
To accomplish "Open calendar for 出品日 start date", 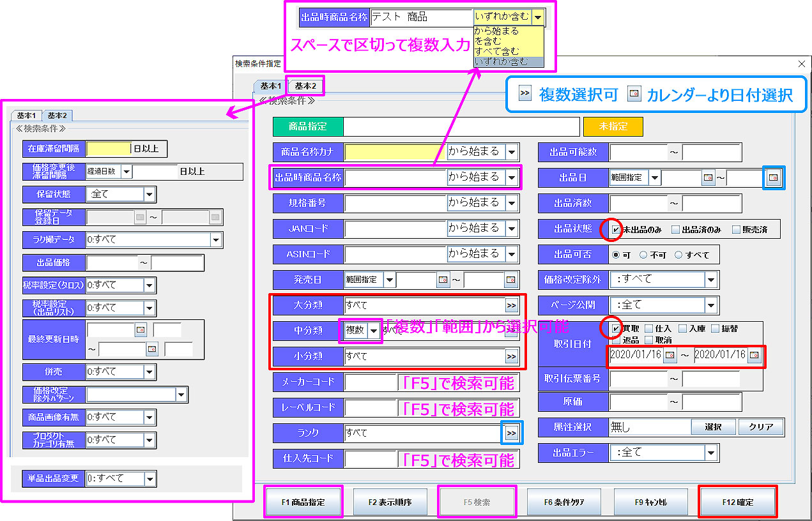I will pyautogui.click(x=707, y=177).
